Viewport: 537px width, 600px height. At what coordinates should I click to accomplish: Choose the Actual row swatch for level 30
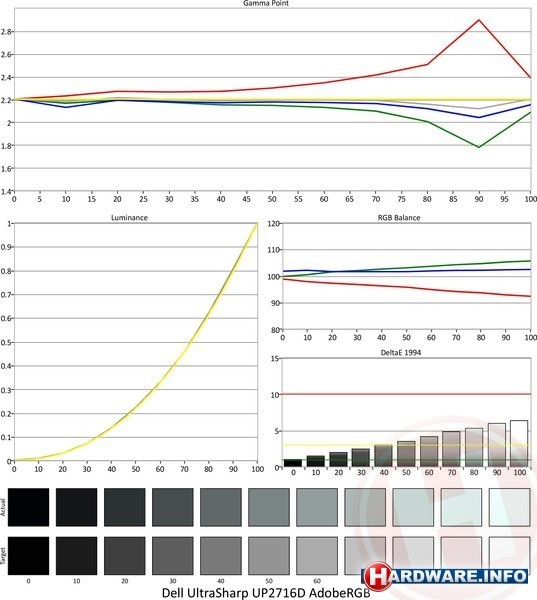[173, 507]
